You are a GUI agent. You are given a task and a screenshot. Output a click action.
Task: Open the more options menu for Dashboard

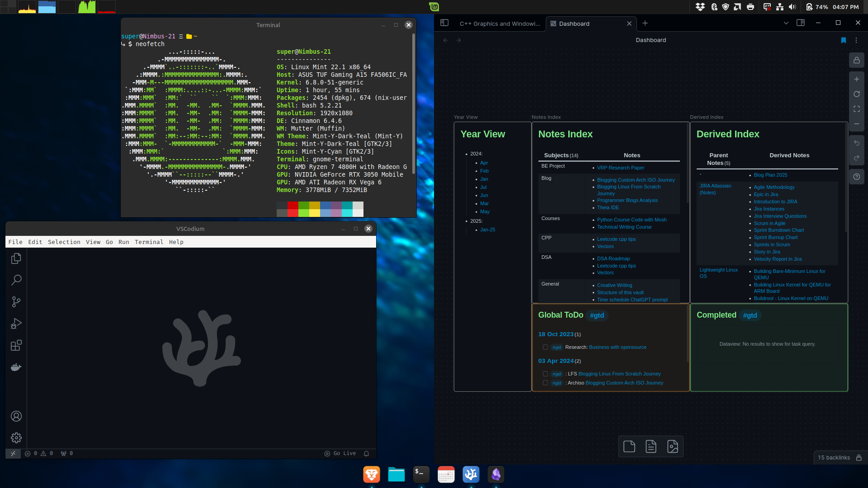857,40
